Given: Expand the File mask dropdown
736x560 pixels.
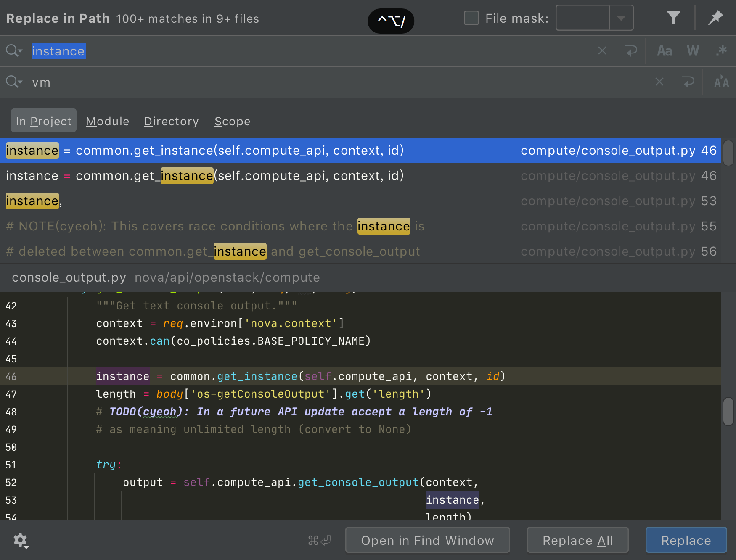Looking at the screenshot, I should [621, 18].
